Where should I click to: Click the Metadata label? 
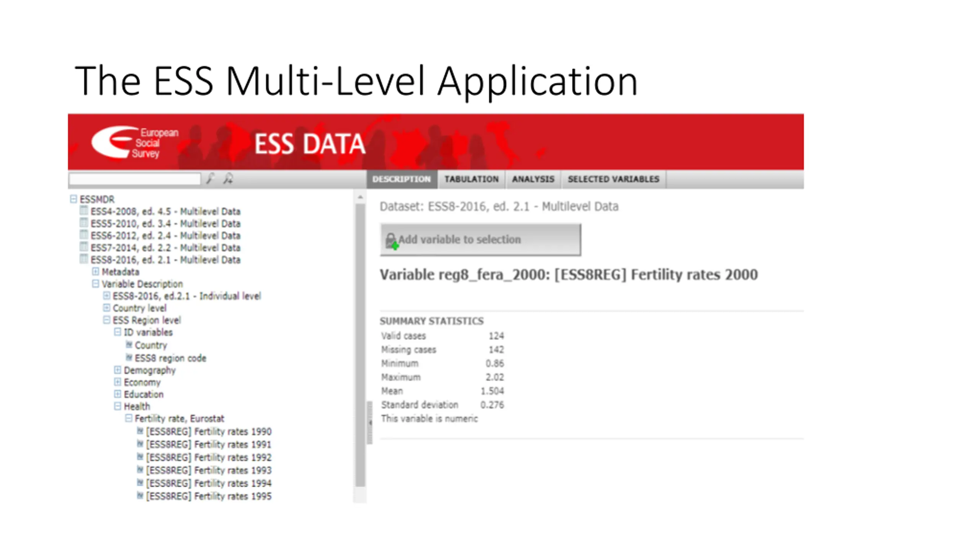120,272
